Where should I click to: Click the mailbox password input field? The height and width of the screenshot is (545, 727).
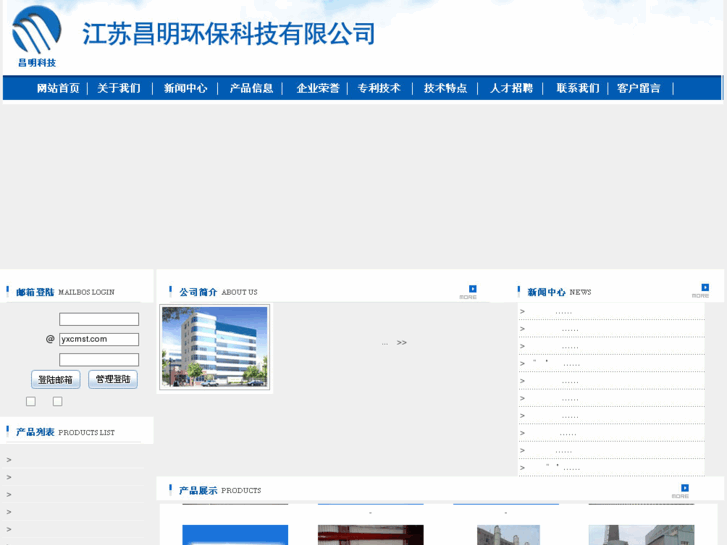click(x=99, y=359)
